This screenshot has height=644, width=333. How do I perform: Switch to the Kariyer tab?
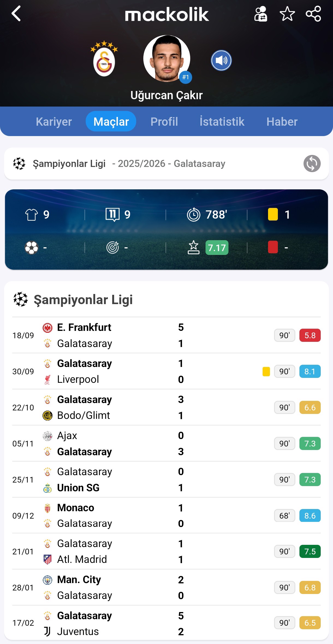point(54,122)
